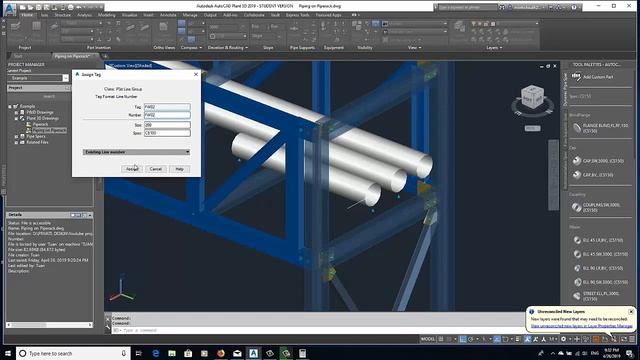
Task: Click Spec input field in Assign Tag
Action: point(167,133)
